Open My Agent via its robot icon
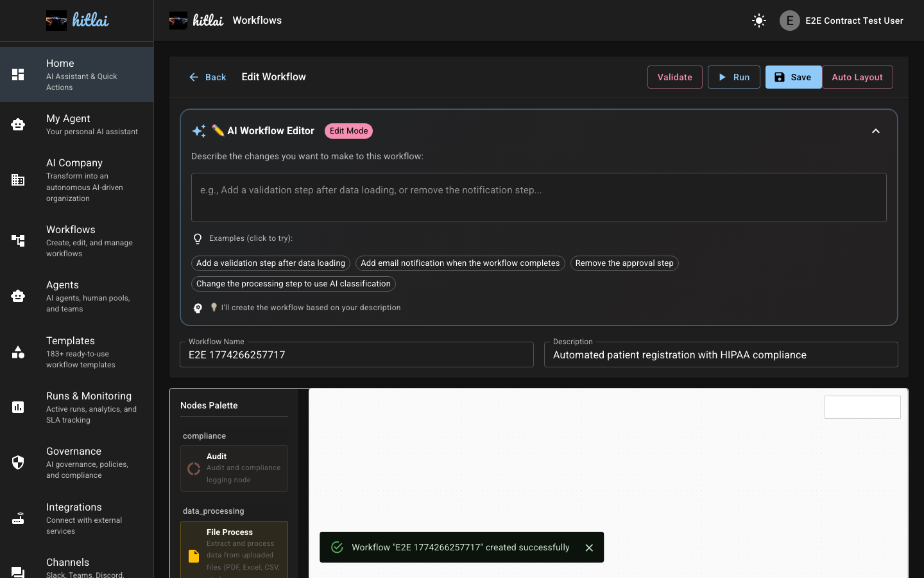This screenshot has height=578, width=924. coord(18,124)
